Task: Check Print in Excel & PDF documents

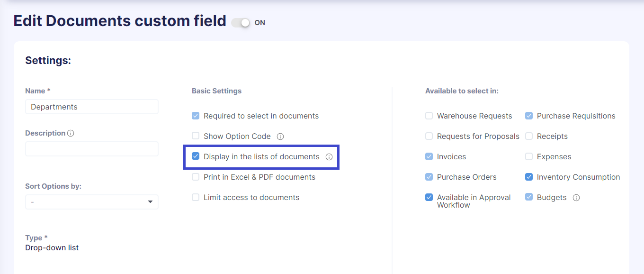Action: pos(196,177)
